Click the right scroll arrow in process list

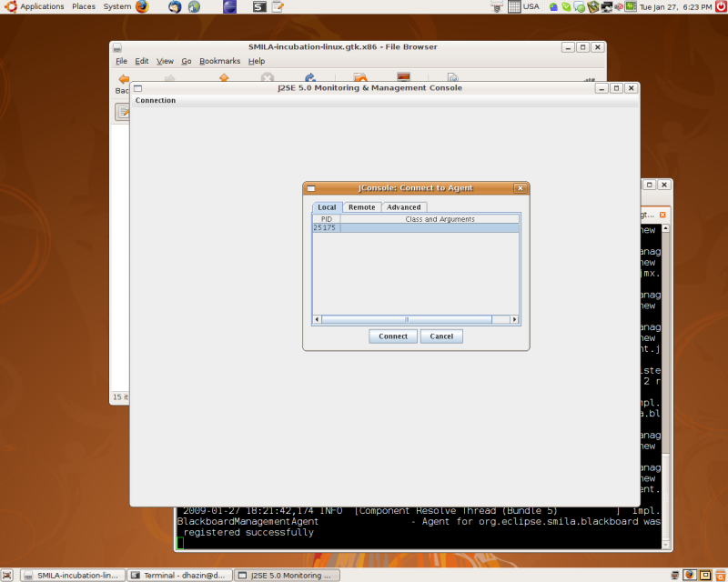coord(514,319)
